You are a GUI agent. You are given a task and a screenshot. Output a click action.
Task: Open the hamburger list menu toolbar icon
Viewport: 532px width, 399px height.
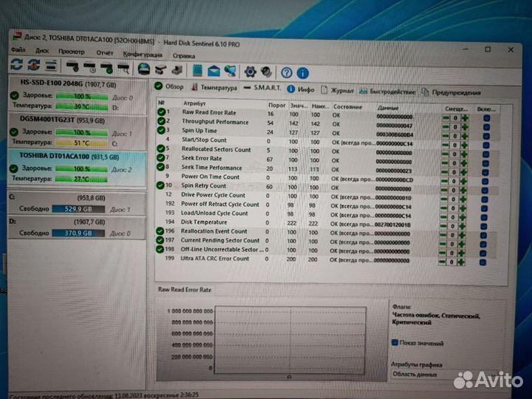(51, 66)
